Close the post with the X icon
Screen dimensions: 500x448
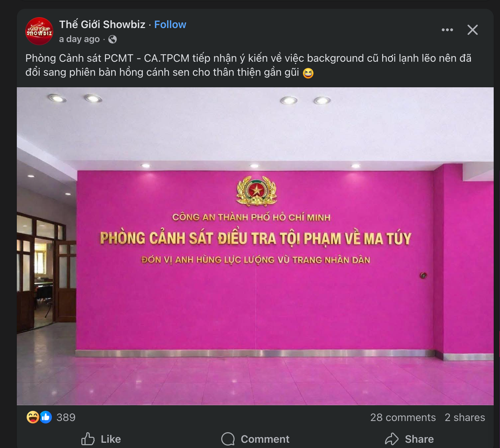[473, 30]
